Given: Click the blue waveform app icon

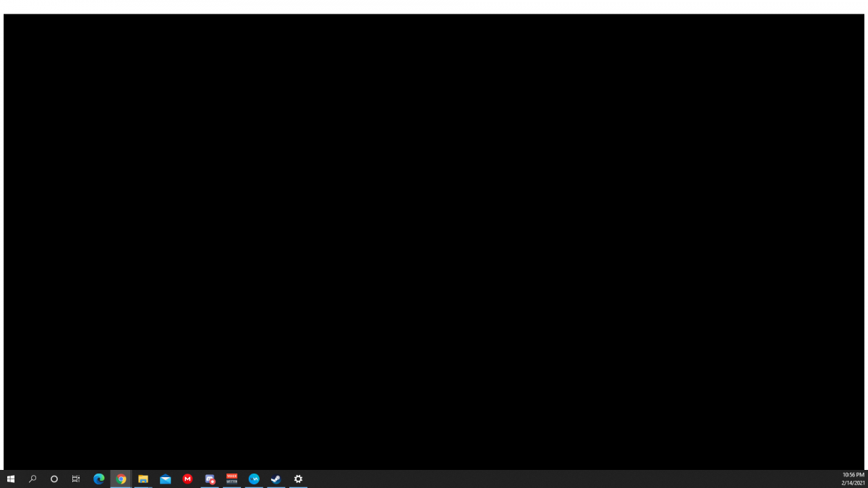Looking at the screenshot, I should coord(254,479).
